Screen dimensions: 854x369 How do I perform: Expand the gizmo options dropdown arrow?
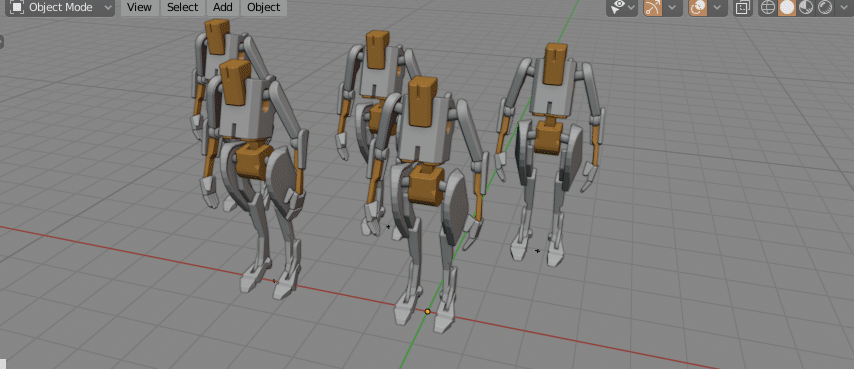click(673, 8)
